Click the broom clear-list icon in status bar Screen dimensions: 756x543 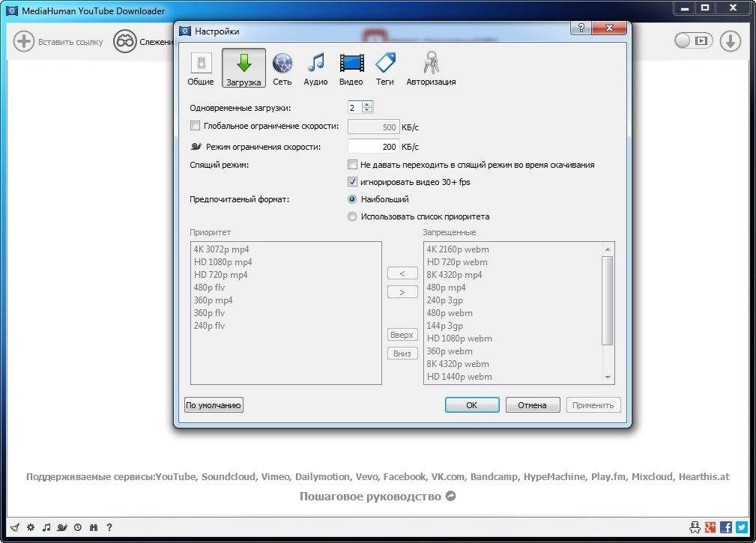(15, 527)
